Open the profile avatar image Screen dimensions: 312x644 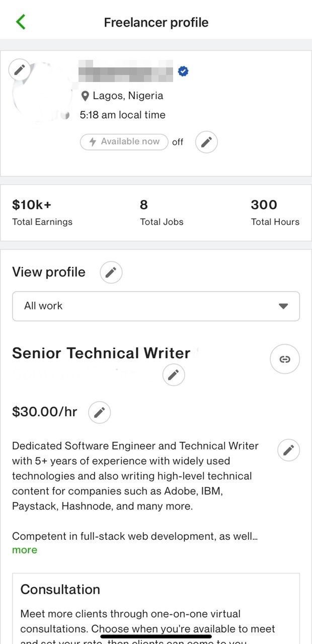[41, 93]
